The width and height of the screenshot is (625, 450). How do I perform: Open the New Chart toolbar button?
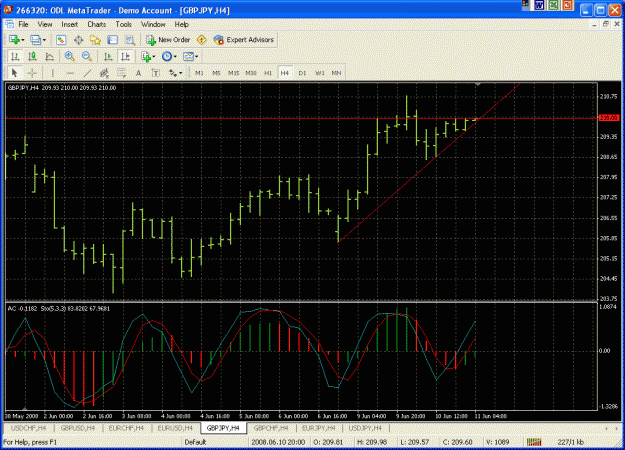tap(14, 40)
